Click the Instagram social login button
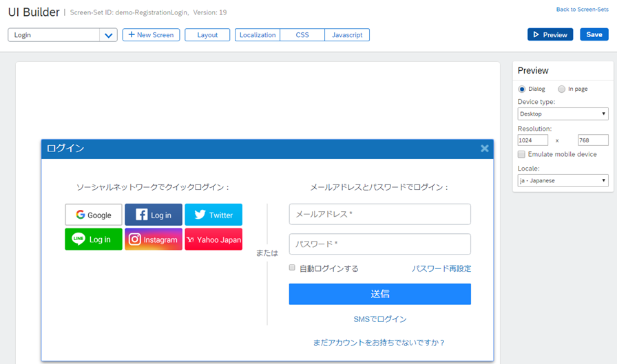The height and width of the screenshot is (364, 617). pyautogui.click(x=154, y=239)
